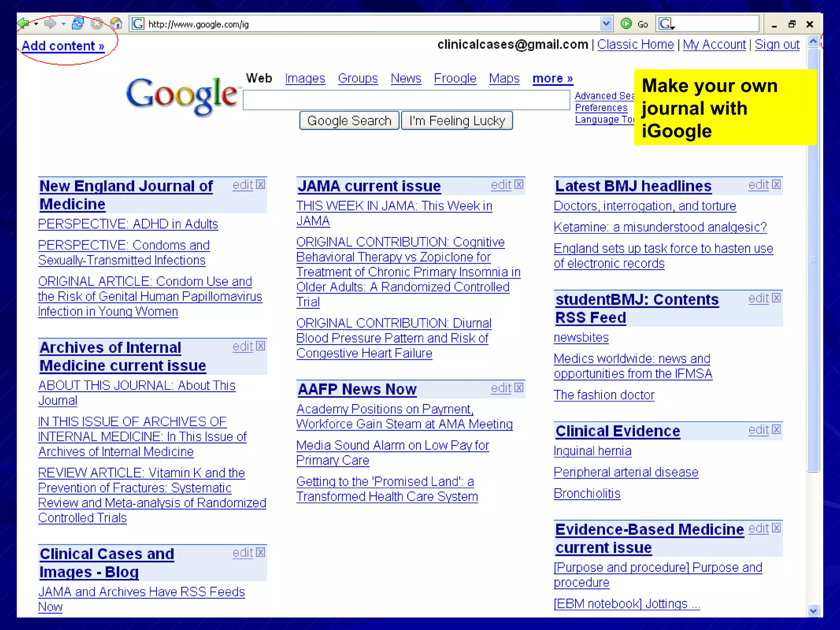
Task: Open the Preferences link
Action: (601, 108)
